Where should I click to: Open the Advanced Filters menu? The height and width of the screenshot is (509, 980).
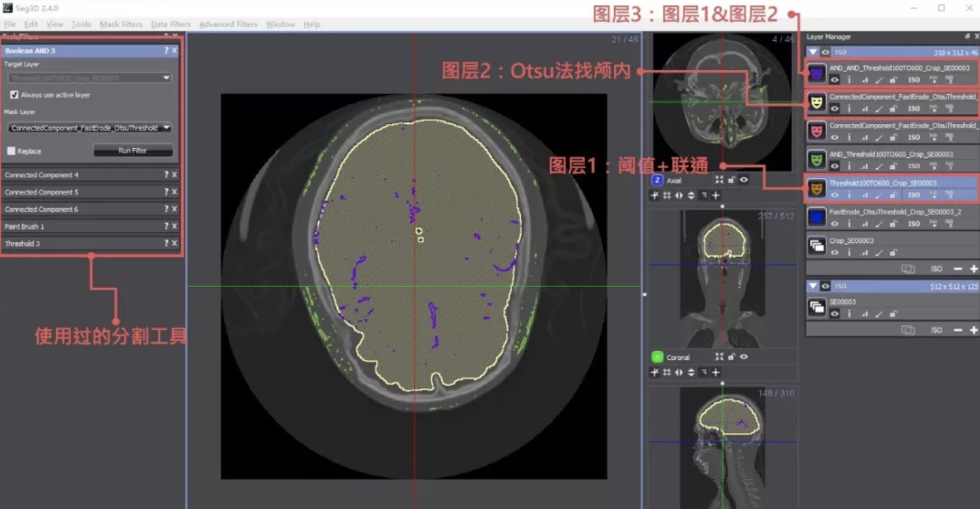228,24
